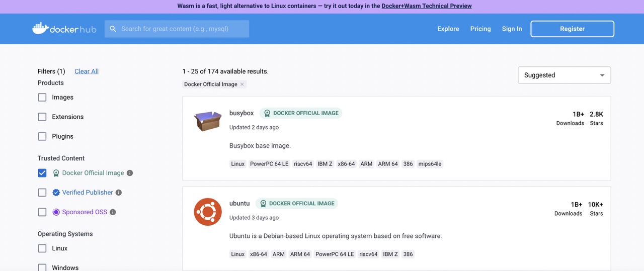Click the Verified Publisher checkmark badge icon
The image size is (644, 271).
(56, 193)
